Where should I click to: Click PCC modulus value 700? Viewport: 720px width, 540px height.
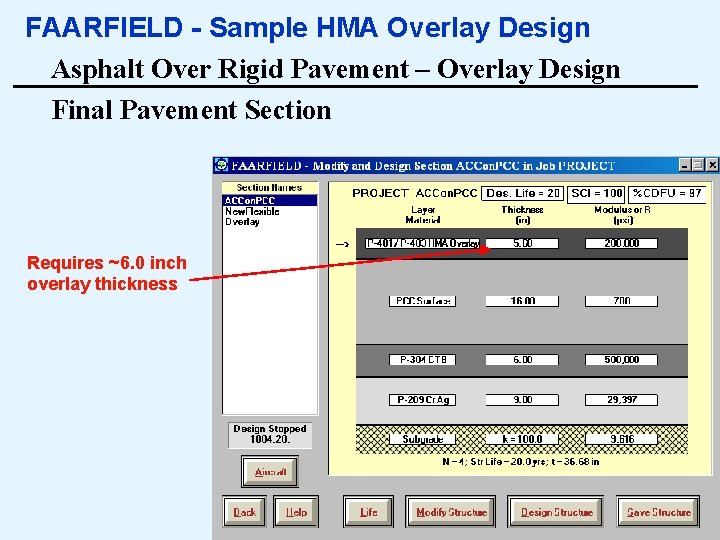tap(621, 301)
